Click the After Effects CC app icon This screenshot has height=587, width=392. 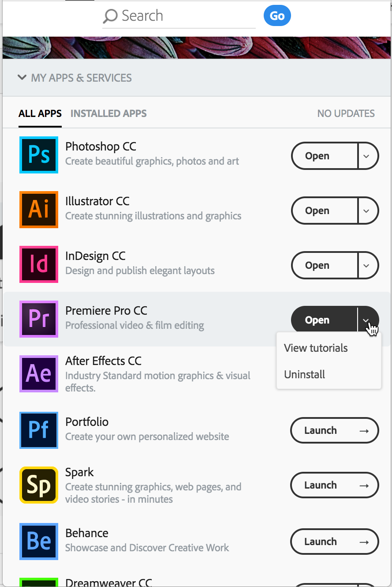[x=39, y=374]
